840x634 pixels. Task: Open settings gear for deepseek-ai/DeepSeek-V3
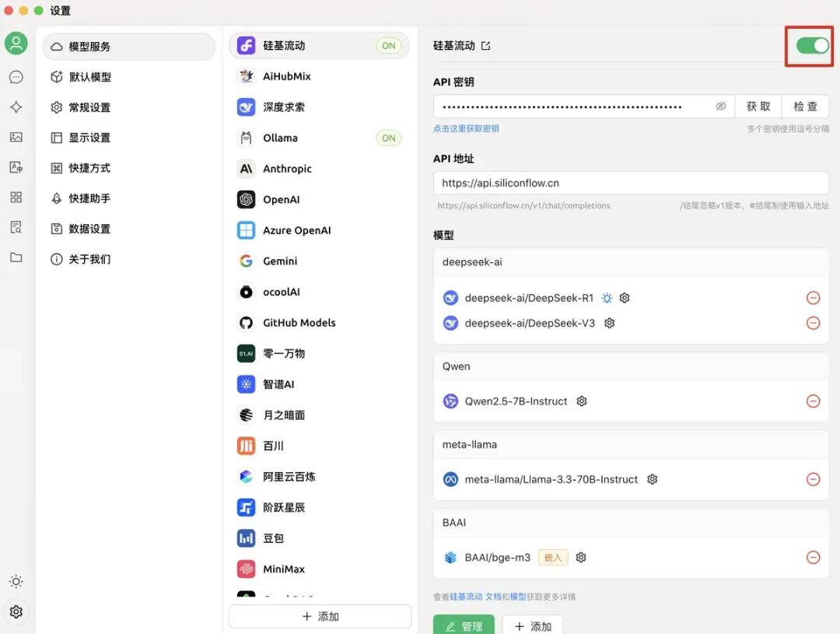point(610,323)
